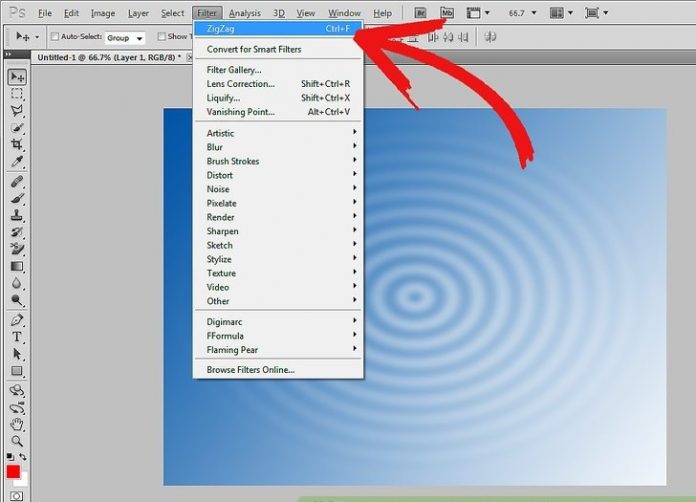Activate the Hand tool
696x502 pixels.
click(17, 424)
